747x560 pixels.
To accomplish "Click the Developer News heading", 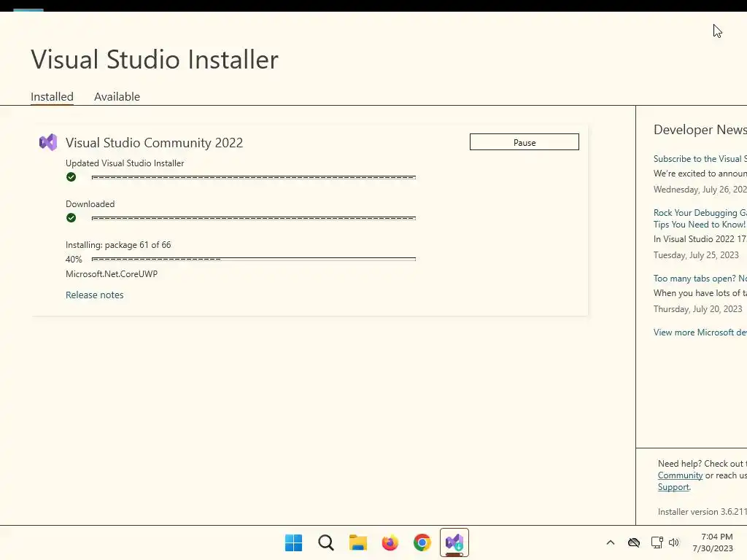I will click(x=700, y=130).
